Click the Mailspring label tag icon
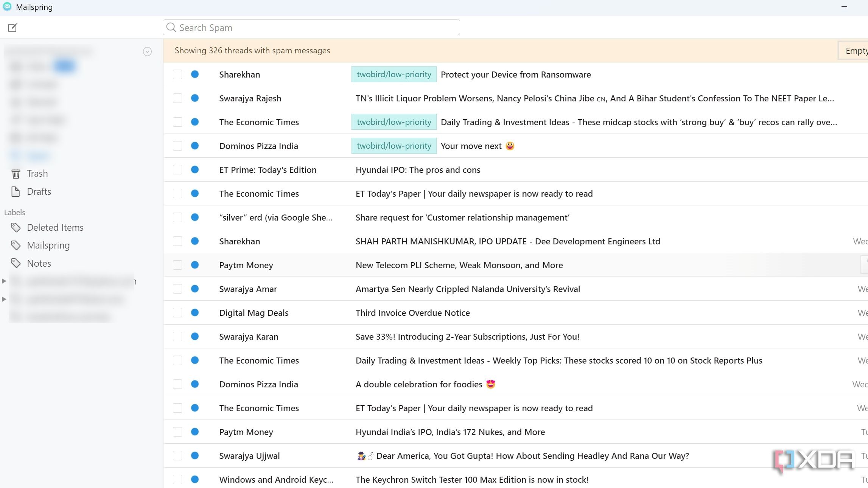 [x=16, y=245]
